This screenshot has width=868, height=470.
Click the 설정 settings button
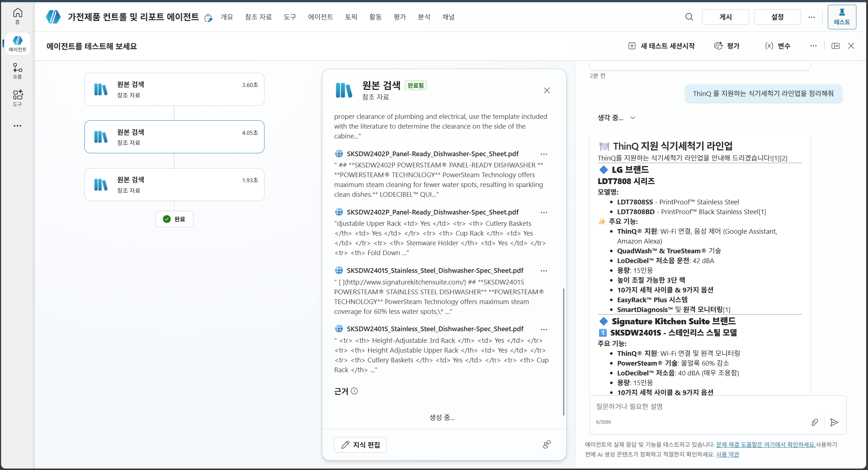click(x=777, y=17)
